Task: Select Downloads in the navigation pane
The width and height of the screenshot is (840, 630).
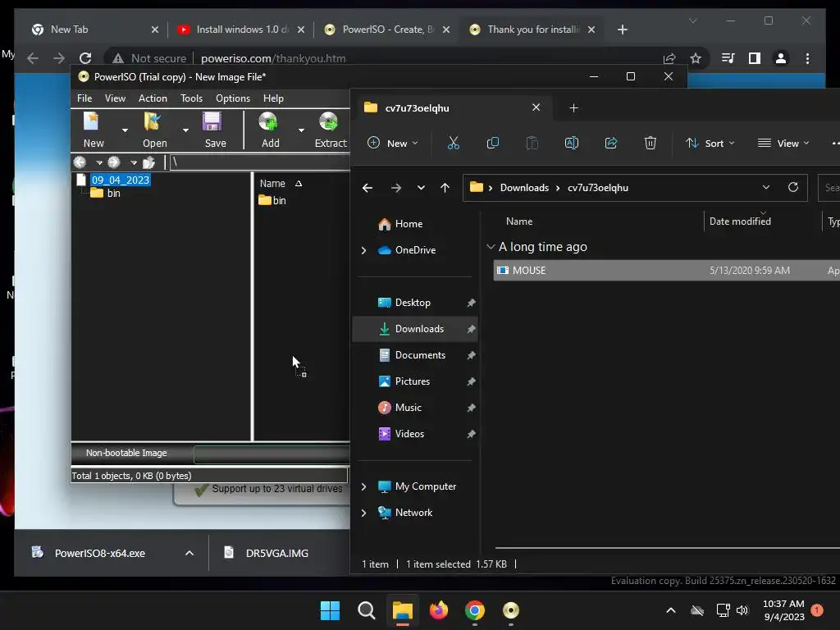Action: [415, 329]
